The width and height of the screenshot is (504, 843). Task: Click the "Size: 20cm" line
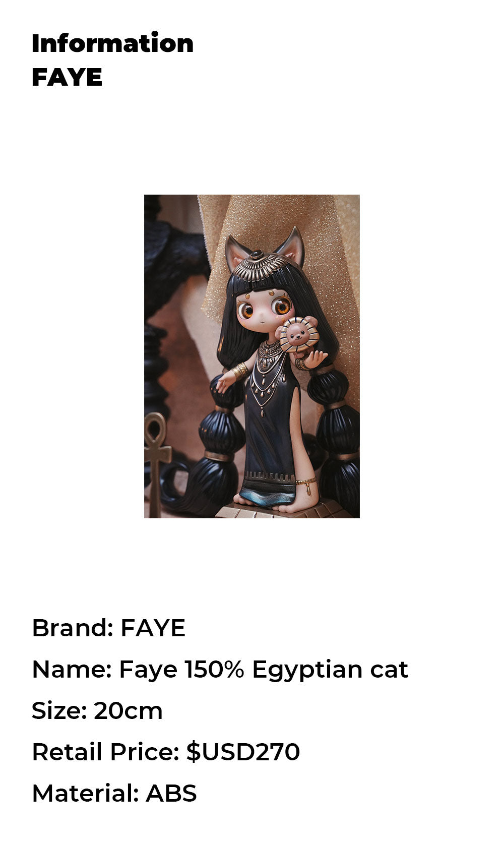tap(97, 711)
